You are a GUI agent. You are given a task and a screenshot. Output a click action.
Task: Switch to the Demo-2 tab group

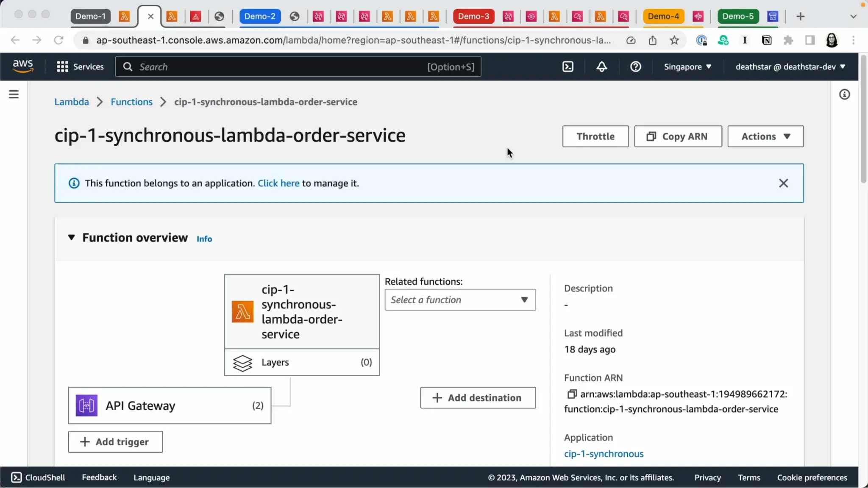(260, 16)
